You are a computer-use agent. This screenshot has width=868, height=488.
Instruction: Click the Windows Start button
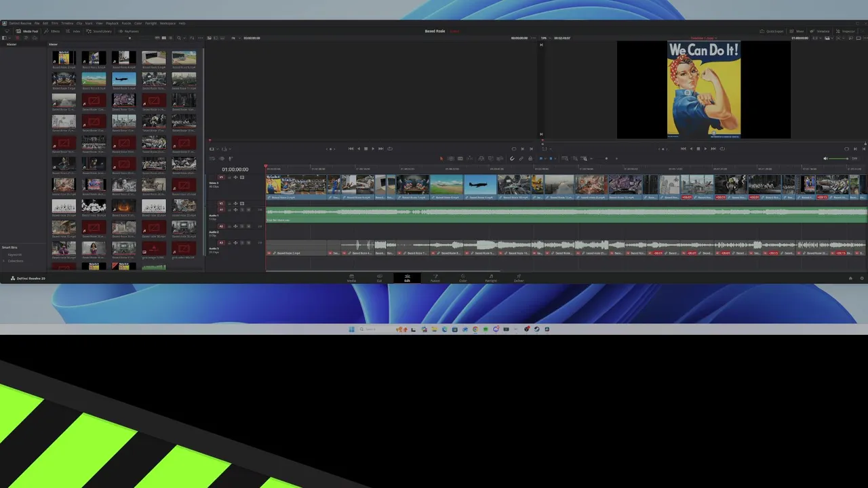[x=351, y=329]
